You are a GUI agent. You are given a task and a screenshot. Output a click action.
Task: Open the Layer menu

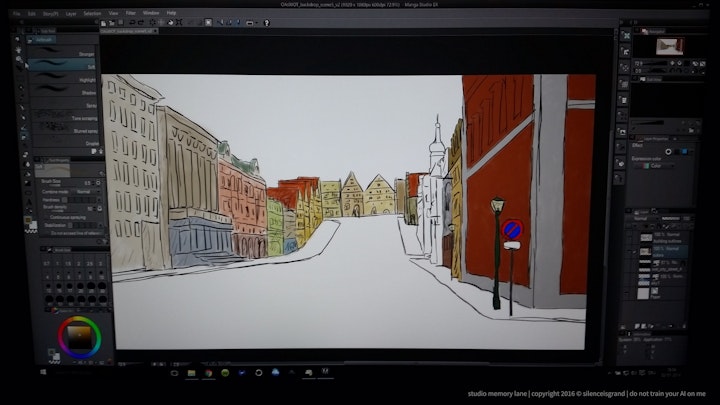[x=70, y=14]
